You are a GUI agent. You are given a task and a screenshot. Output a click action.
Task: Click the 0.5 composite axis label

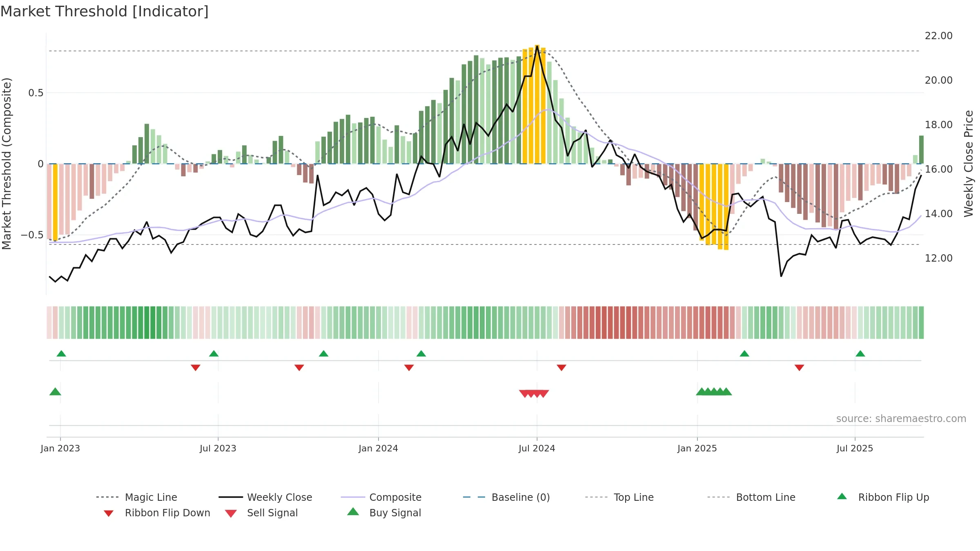36,93
